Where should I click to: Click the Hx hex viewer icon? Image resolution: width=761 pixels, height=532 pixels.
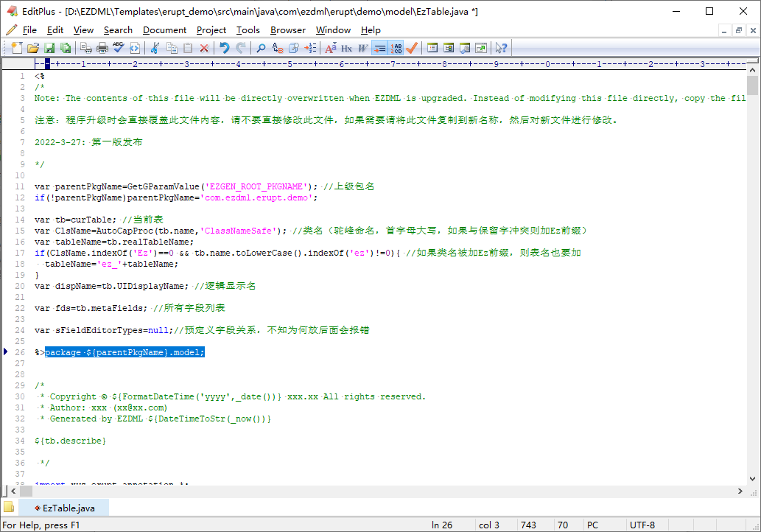pos(346,48)
